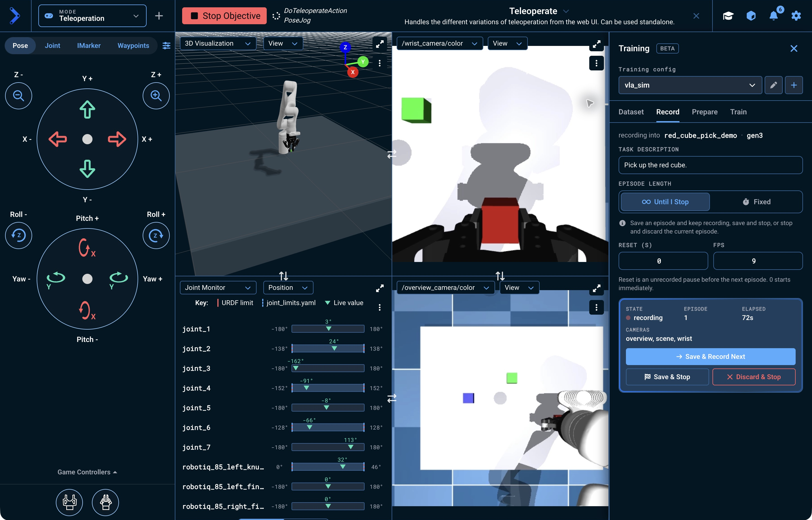Open the Joint Monitor Position dropdown

(x=288, y=287)
